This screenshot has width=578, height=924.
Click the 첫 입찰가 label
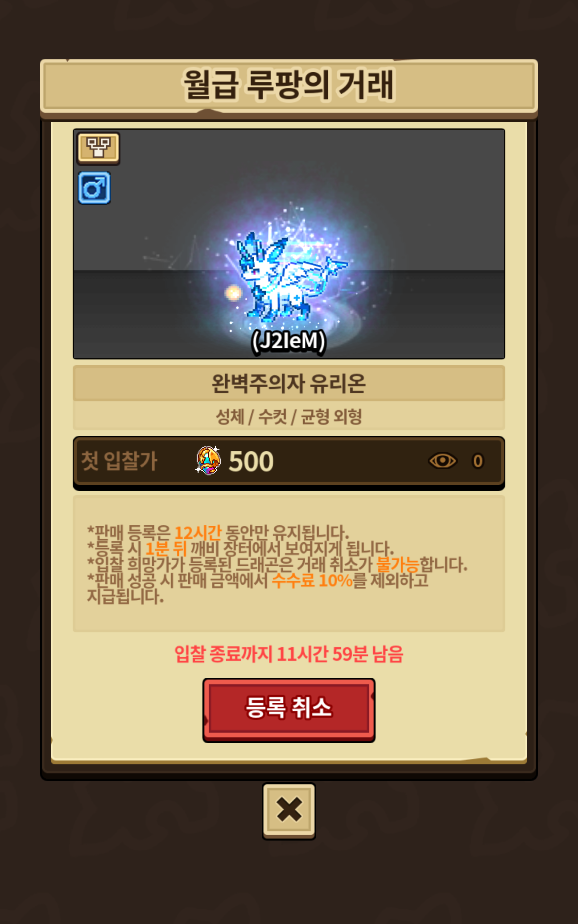click(119, 461)
